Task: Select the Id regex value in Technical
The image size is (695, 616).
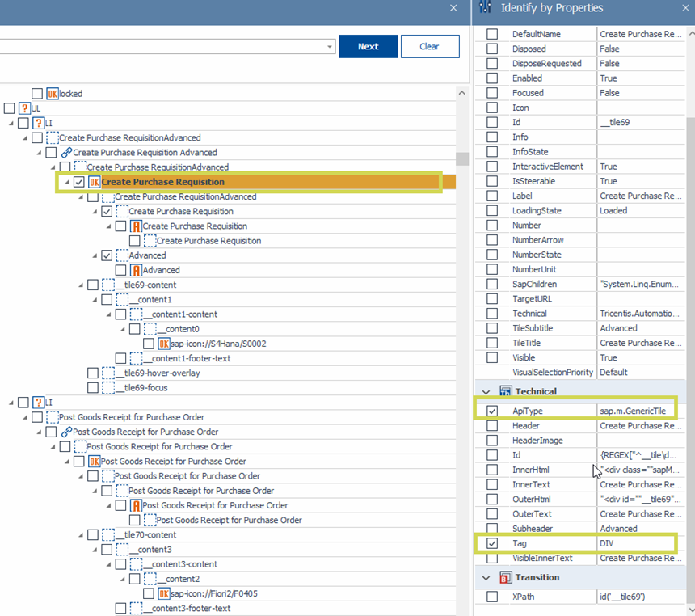Action: pyautogui.click(x=641, y=455)
